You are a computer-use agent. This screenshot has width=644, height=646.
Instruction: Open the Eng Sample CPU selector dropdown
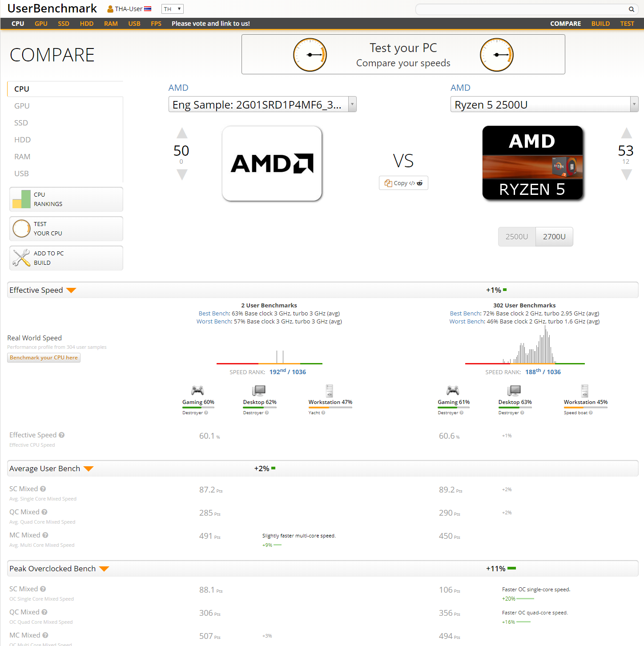pyautogui.click(x=262, y=105)
